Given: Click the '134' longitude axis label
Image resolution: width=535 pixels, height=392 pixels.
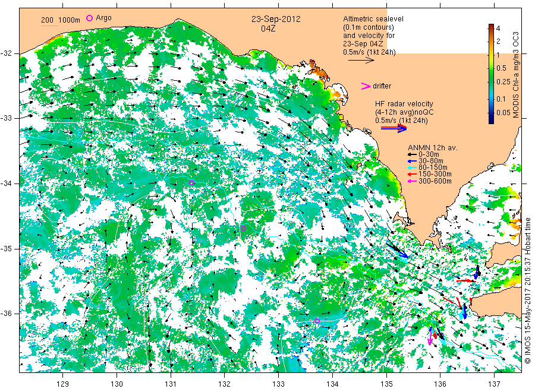Looking at the screenshot, I should [332, 384].
